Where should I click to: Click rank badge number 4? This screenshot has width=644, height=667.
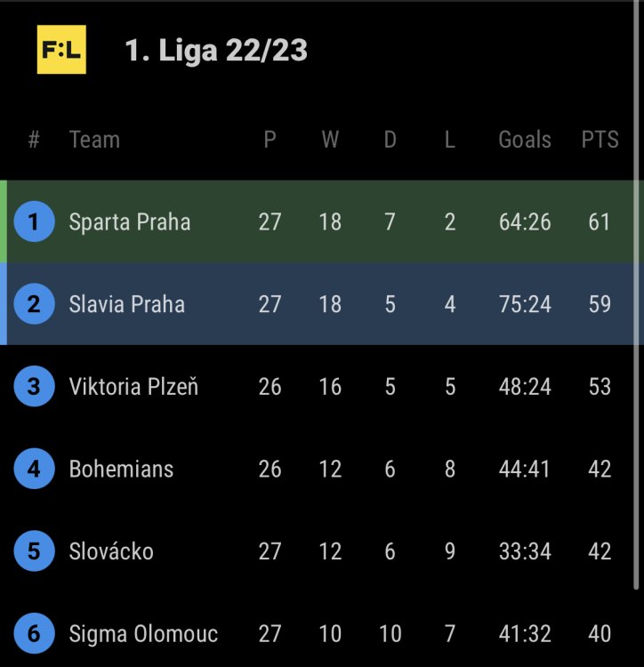pyautogui.click(x=34, y=469)
